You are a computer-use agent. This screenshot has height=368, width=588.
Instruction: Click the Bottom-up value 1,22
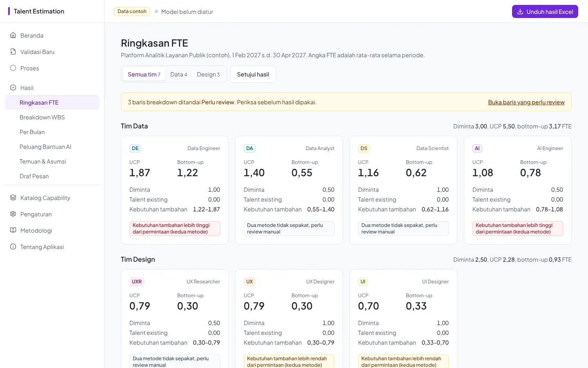point(187,173)
